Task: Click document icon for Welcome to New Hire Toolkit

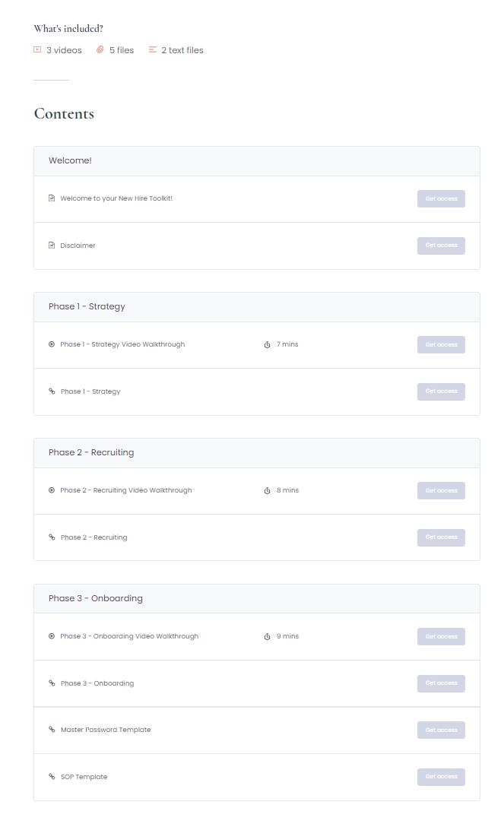Action: (x=52, y=198)
